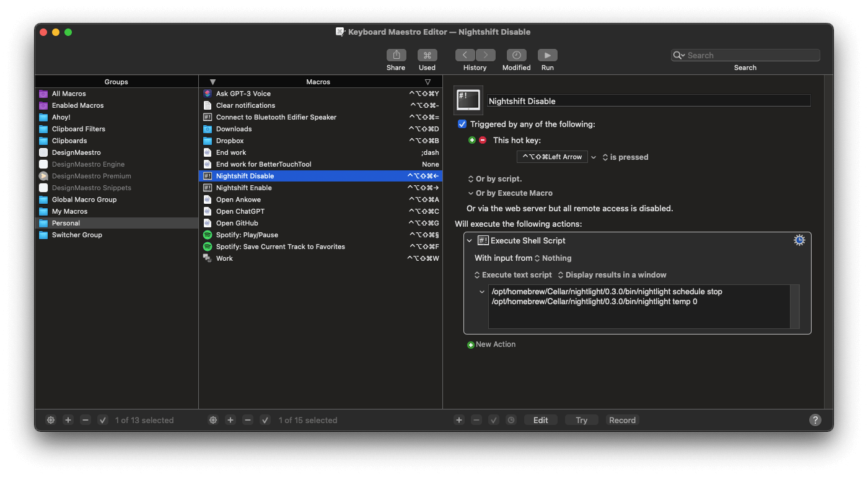Viewport: 868px width, 477px height.
Task: Select the Global Macro Group
Action: (x=116, y=199)
